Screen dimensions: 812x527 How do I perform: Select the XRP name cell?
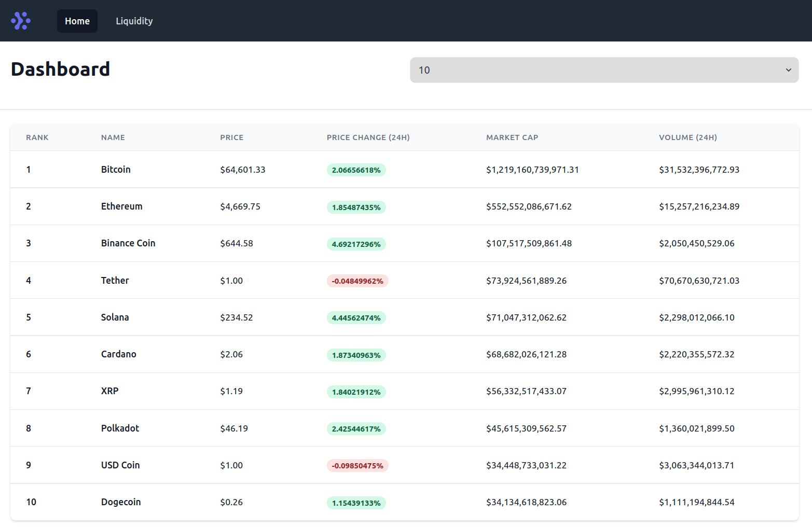(x=110, y=391)
